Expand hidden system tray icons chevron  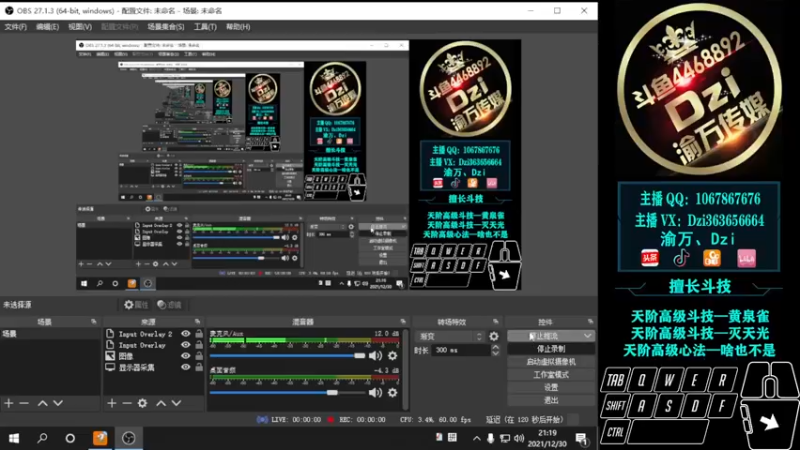(476, 438)
